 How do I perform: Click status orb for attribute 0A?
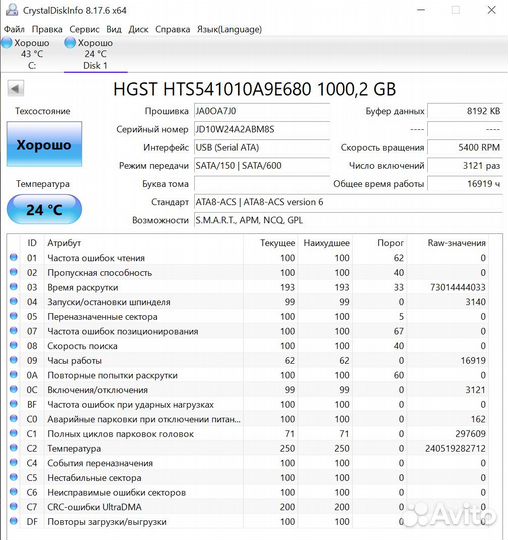(x=14, y=374)
